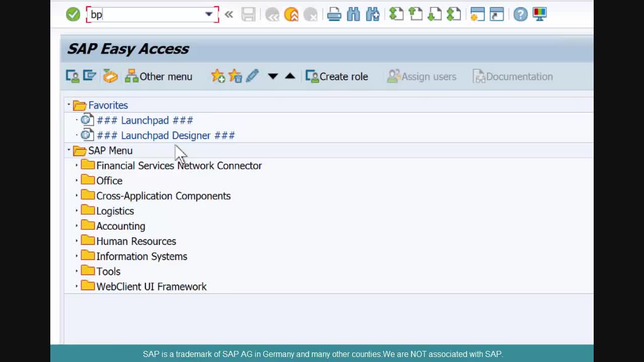Click the Next Page icon
This screenshot has width=644, height=362.
click(x=435, y=14)
